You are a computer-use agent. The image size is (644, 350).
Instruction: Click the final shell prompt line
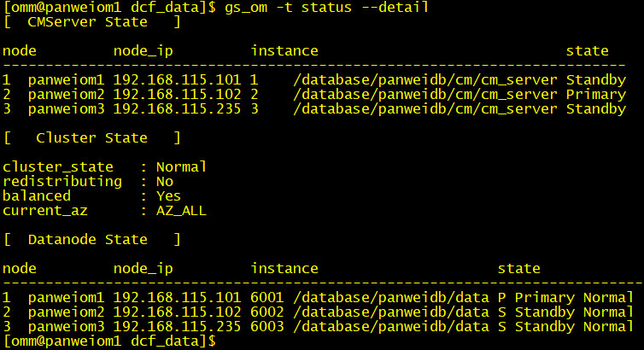(x=108, y=341)
